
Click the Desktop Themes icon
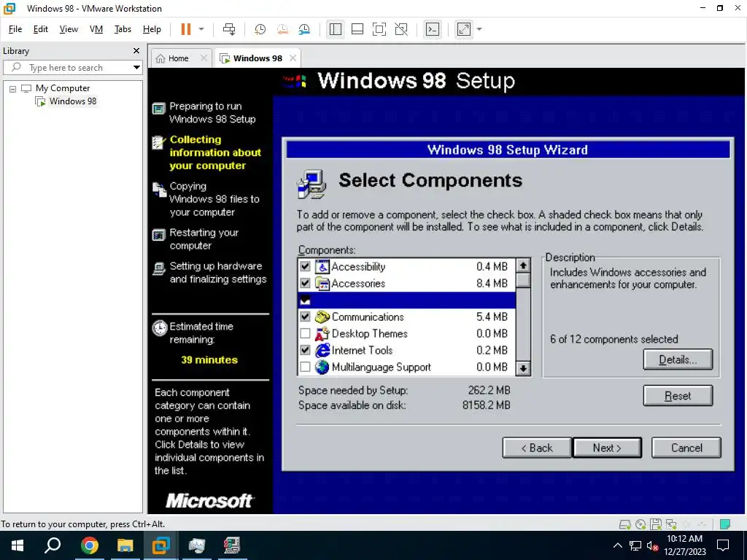click(x=322, y=333)
